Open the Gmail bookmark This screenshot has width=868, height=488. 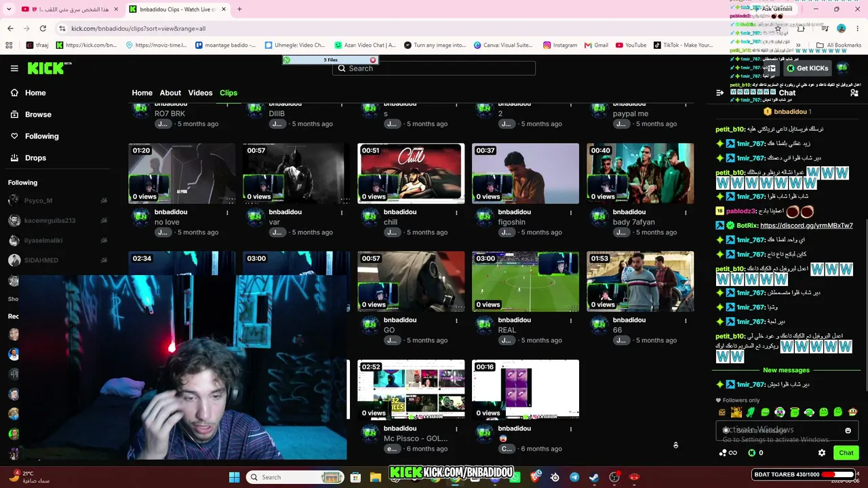point(595,45)
